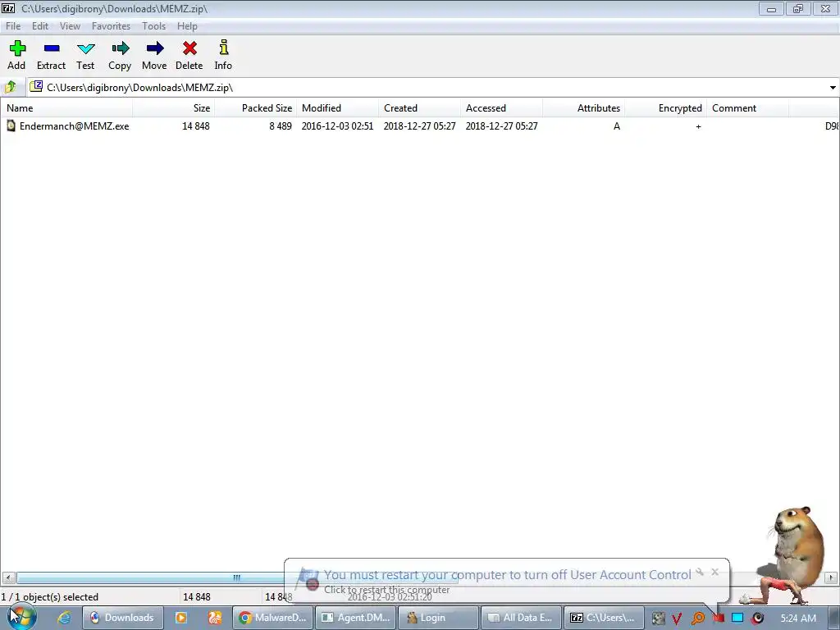Open the Edit menu
The image size is (840, 630).
coord(39,25)
